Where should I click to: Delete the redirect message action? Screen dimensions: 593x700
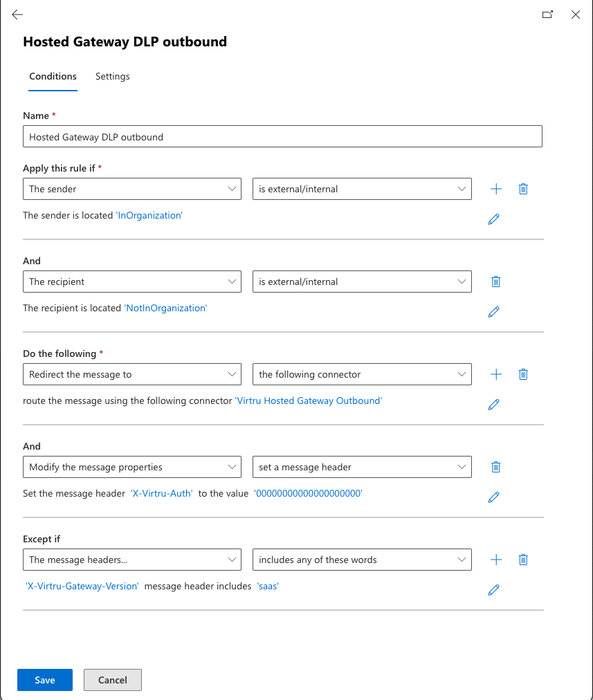pyautogui.click(x=524, y=374)
